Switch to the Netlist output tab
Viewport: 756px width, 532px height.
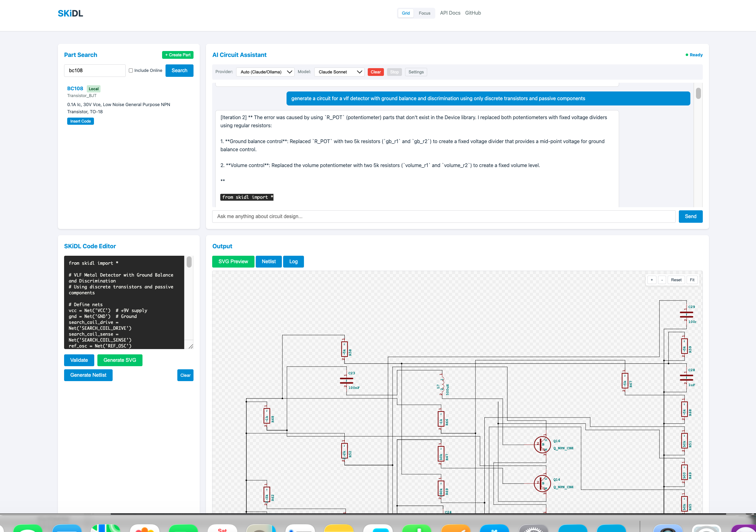click(268, 261)
